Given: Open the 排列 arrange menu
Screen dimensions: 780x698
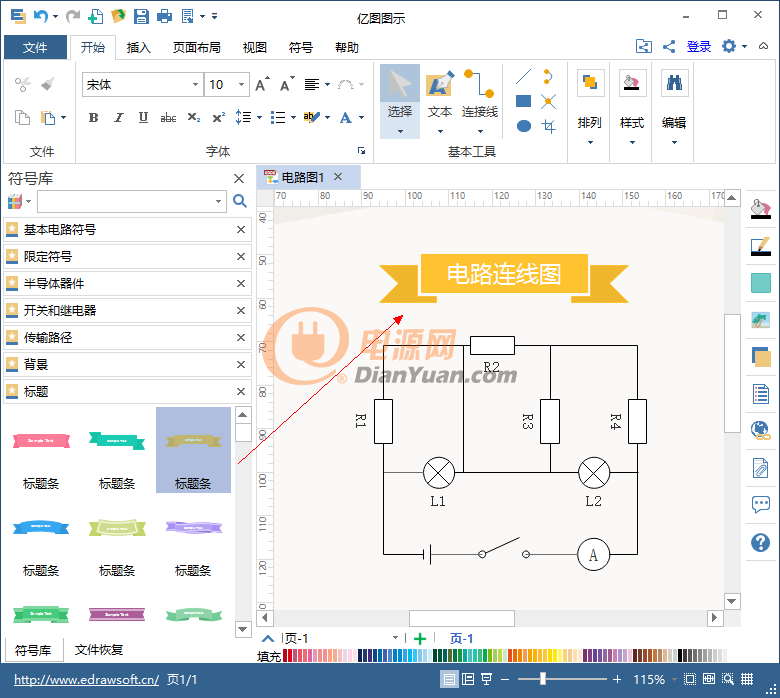Looking at the screenshot, I should 589,107.
